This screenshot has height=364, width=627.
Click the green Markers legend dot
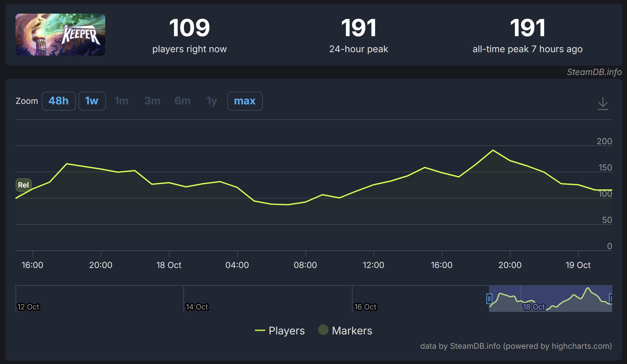coord(323,330)
